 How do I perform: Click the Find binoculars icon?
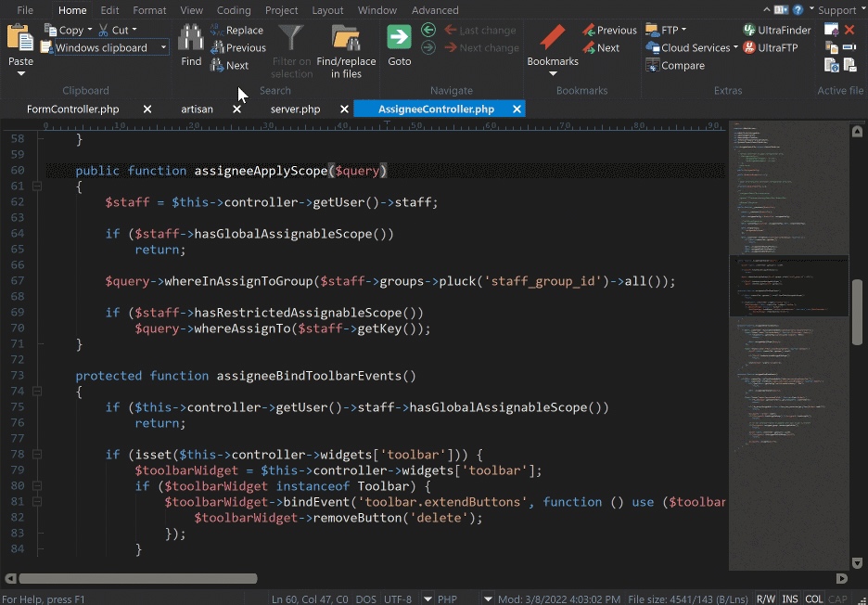tap(191, 38)
